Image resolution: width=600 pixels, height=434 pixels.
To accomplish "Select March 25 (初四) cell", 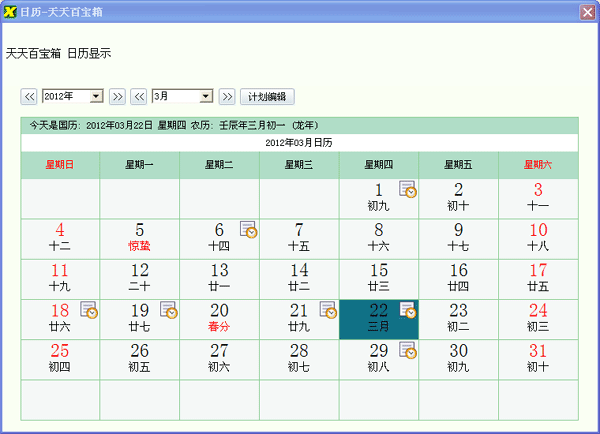I will pos(60,360).
